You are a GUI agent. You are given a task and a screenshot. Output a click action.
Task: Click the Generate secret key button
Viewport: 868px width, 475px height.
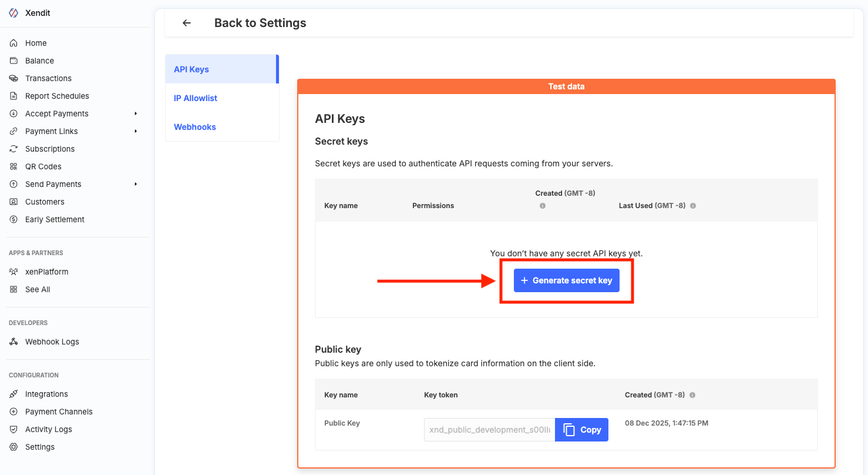(x=566, y=280)
